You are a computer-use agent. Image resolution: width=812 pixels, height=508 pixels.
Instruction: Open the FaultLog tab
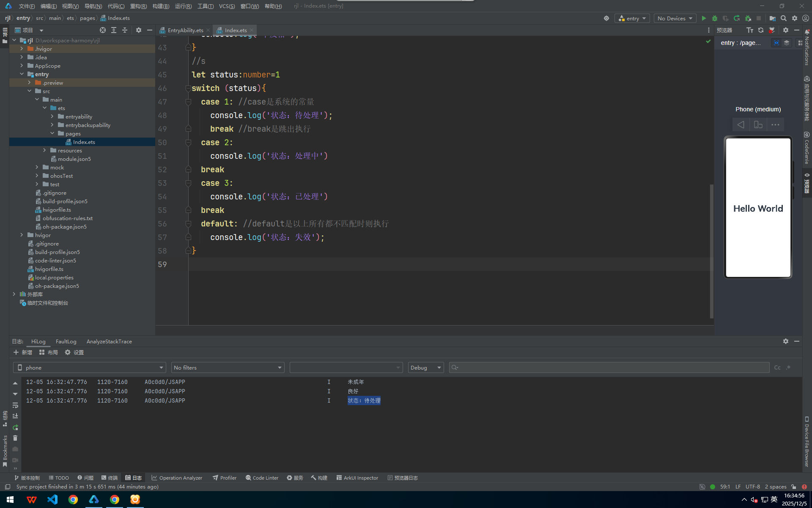click(x=66, y=341)
